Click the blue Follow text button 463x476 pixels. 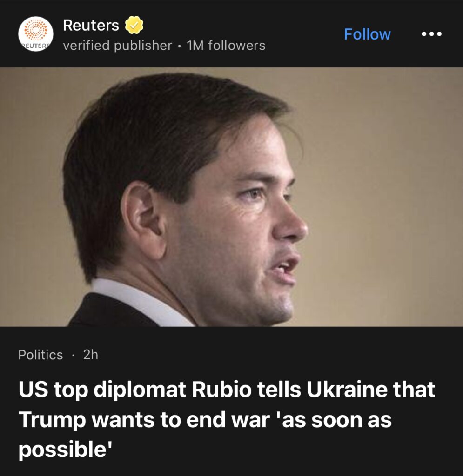(367, 33)
